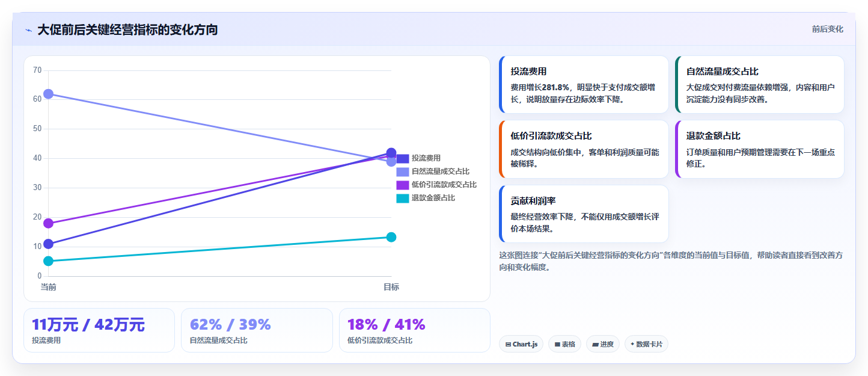Click 投流费用 legend label
The height and width of the screenshot is (376, 868).
click(x=426, y=158)
